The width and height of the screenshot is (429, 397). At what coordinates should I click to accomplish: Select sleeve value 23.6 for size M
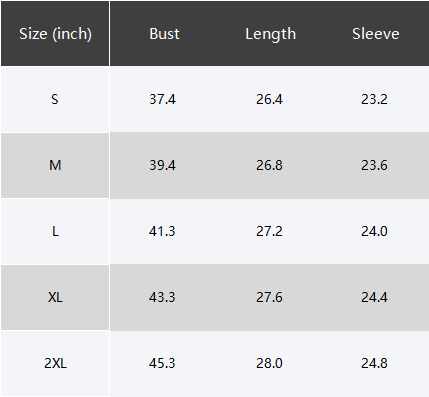(374, 165)
